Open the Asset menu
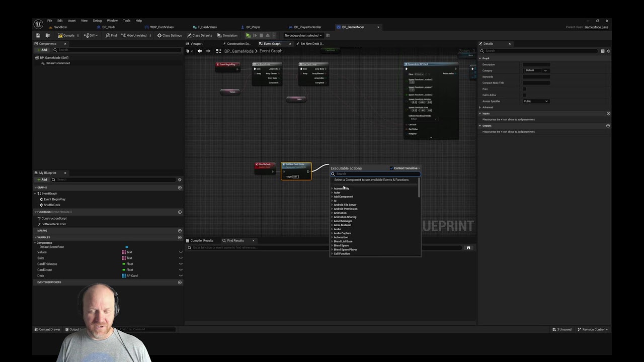 point(72,21)
